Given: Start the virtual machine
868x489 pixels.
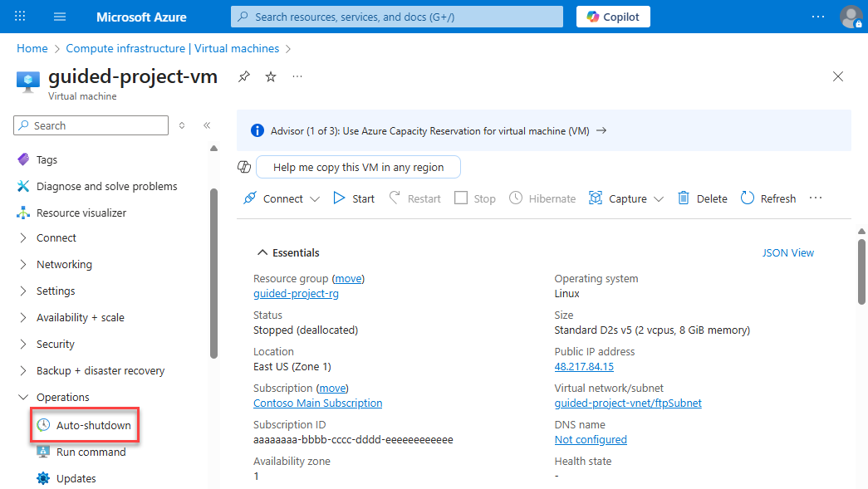Looking at the screenshot, I should point(355,198).
